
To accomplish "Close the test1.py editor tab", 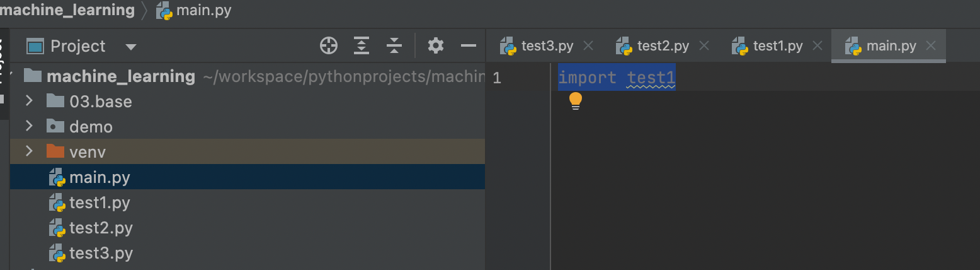I will pos(818,45).
